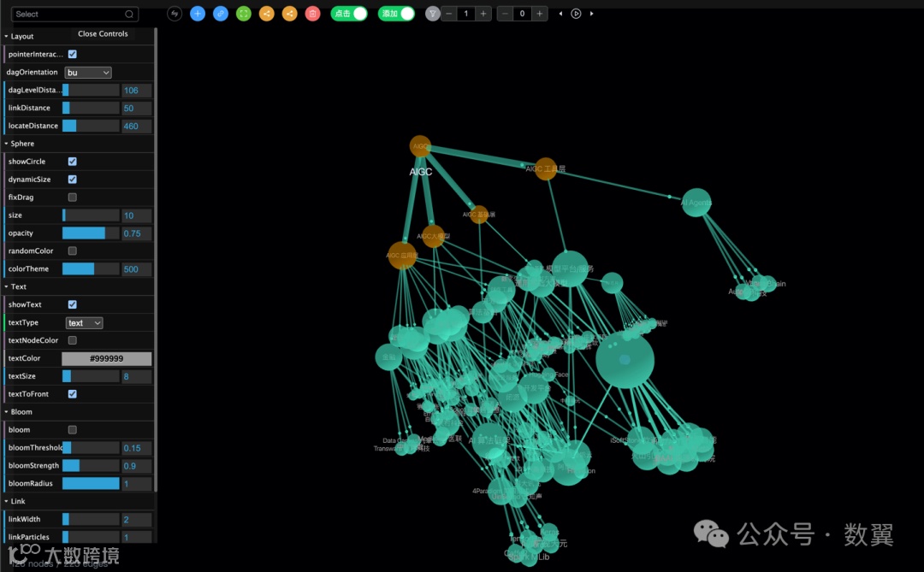Click the red trash delete icon

[313, 14]
